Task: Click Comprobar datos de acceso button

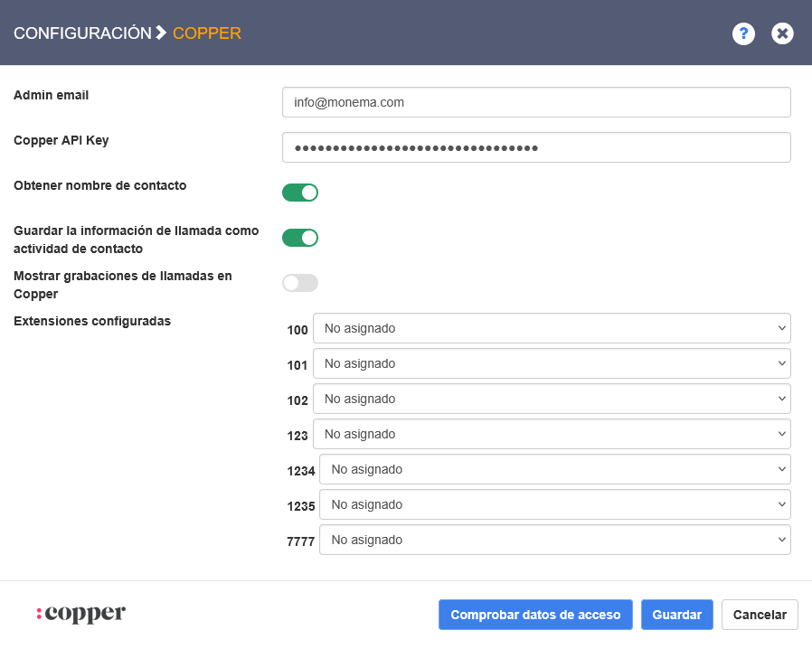Action: pos(535,615)
